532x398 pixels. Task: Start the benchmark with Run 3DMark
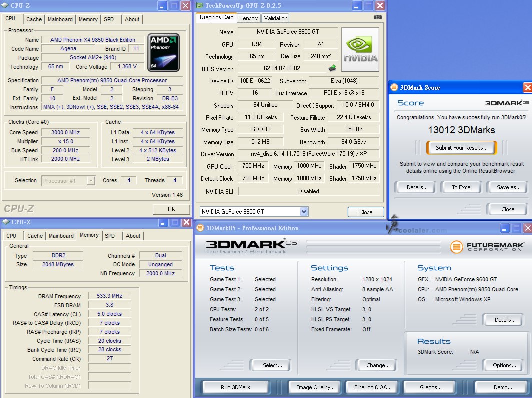235,387
